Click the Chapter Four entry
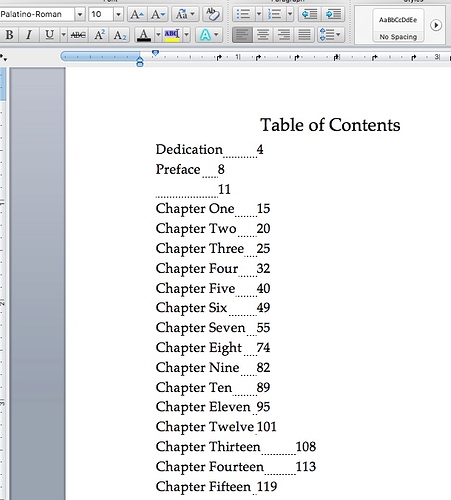This screenshot has width=451, height=500. coord(213,269)
